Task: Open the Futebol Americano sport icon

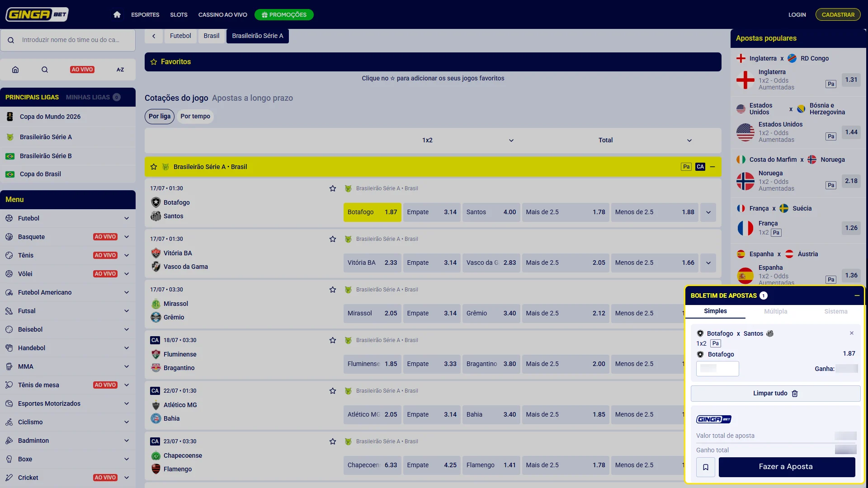Action: [9, 292]
